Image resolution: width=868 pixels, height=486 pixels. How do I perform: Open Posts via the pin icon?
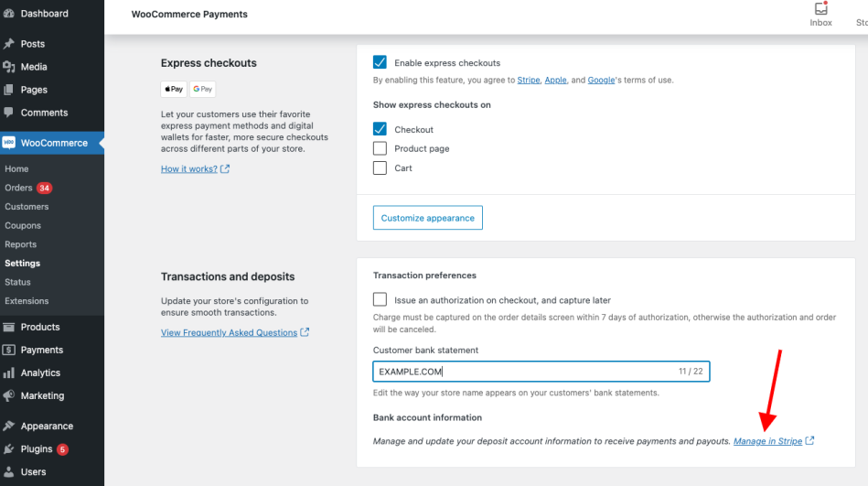(9, 44)
